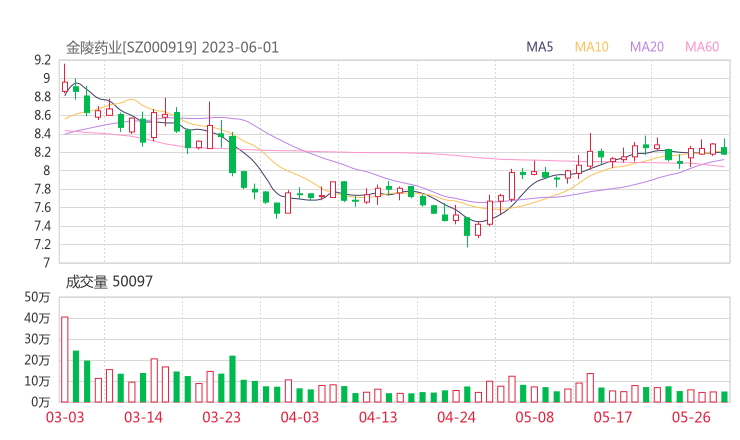Click the 03-23 date axis label
The width and height of the screenshot is (740, 440).
coord(221,417)
